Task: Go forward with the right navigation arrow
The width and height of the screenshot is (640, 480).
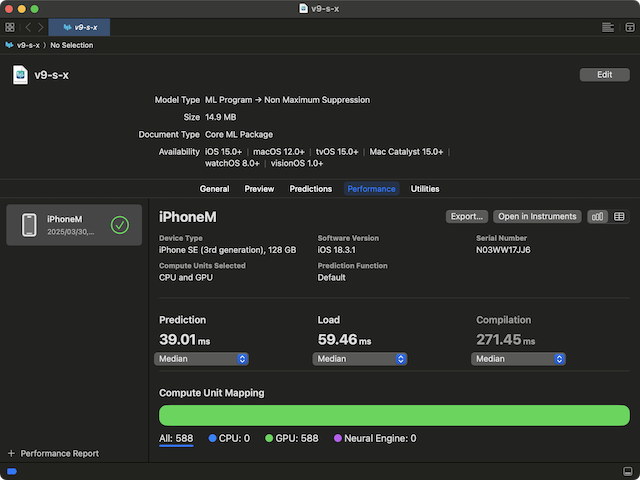Action: 40,27
